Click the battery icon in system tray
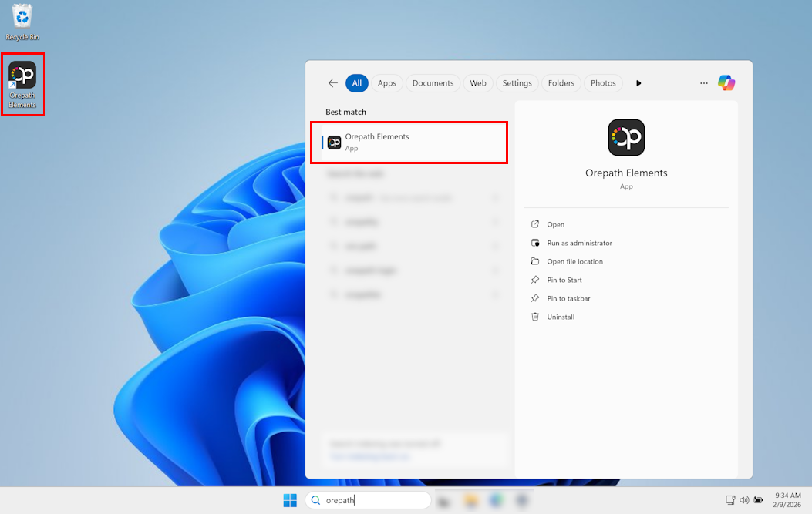812x514 pixels. coord(759,500)
